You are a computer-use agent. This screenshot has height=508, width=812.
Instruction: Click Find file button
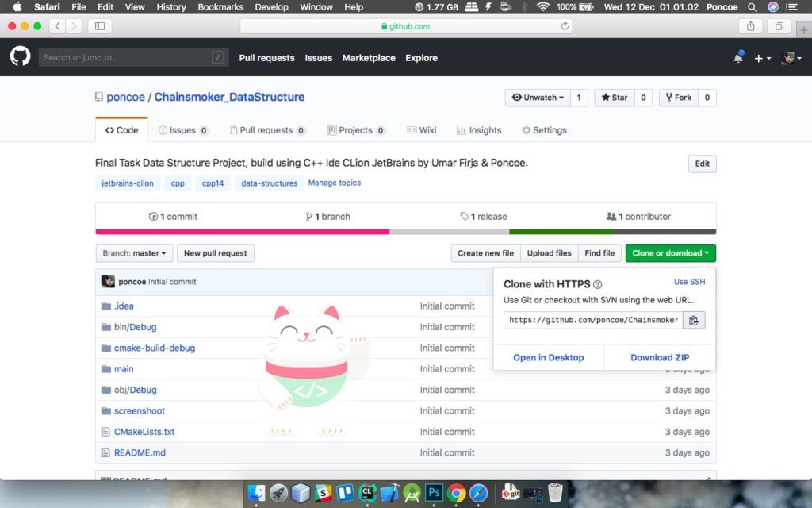point(599,253)
